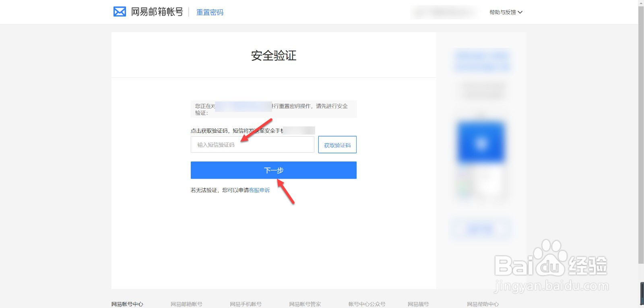Open footer link 网易帐号中心

click(127, 304)
